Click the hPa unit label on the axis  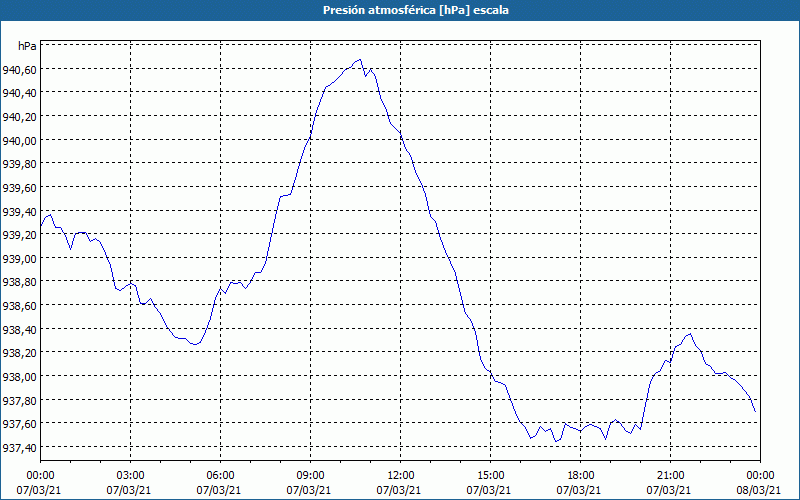(x=27, y=46)
